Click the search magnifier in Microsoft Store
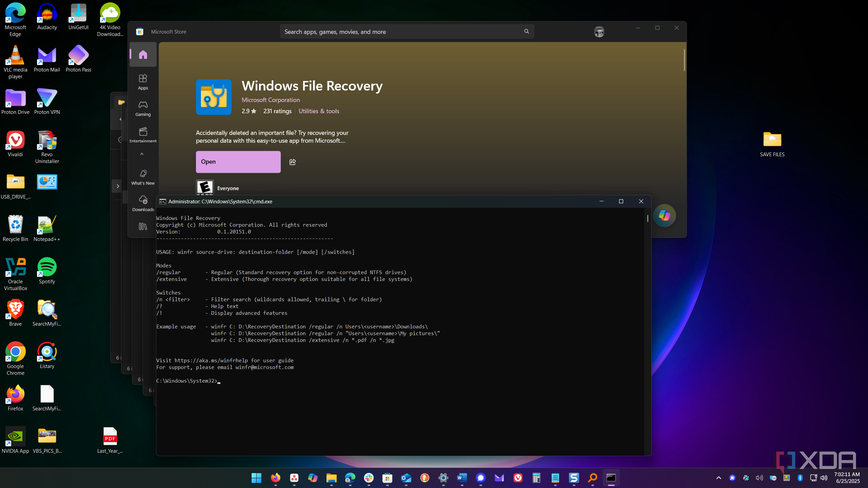Viewport: 868px width, 488px height. [x=527, y=32]
